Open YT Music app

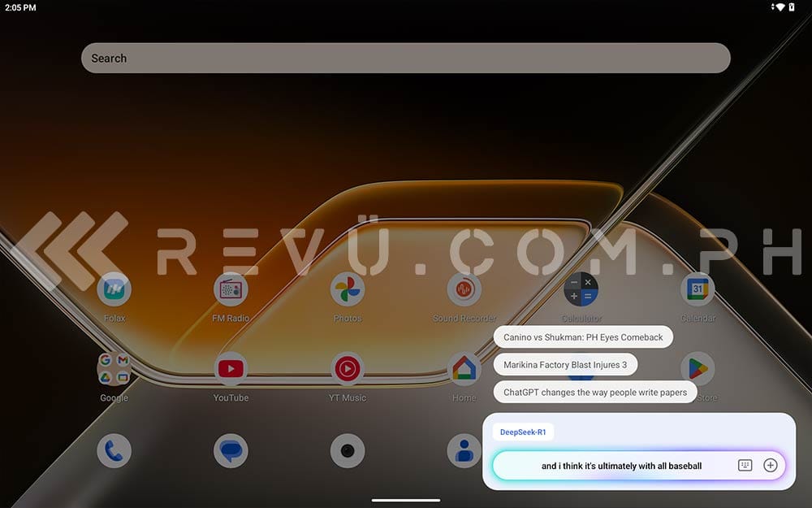pyautogui.click(x=348, y=368)
